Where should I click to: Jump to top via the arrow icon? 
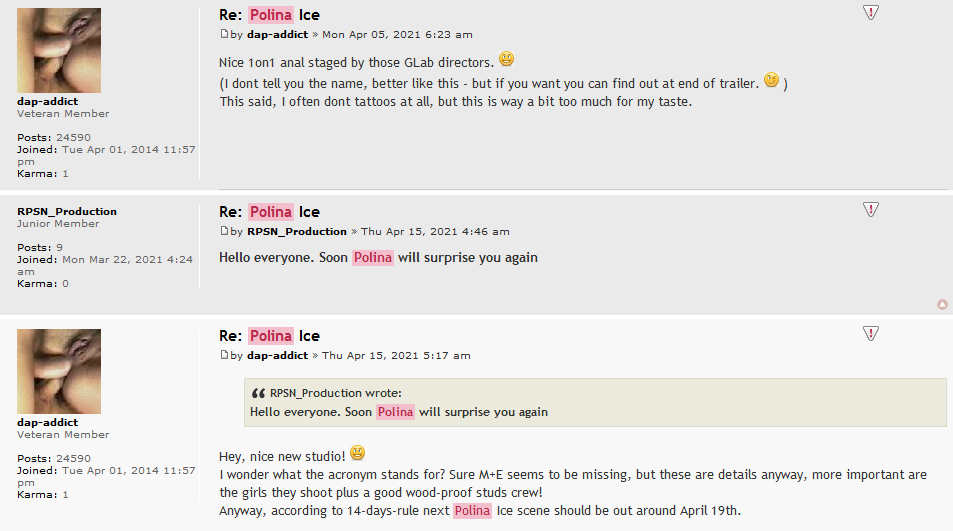click(942, 304)
